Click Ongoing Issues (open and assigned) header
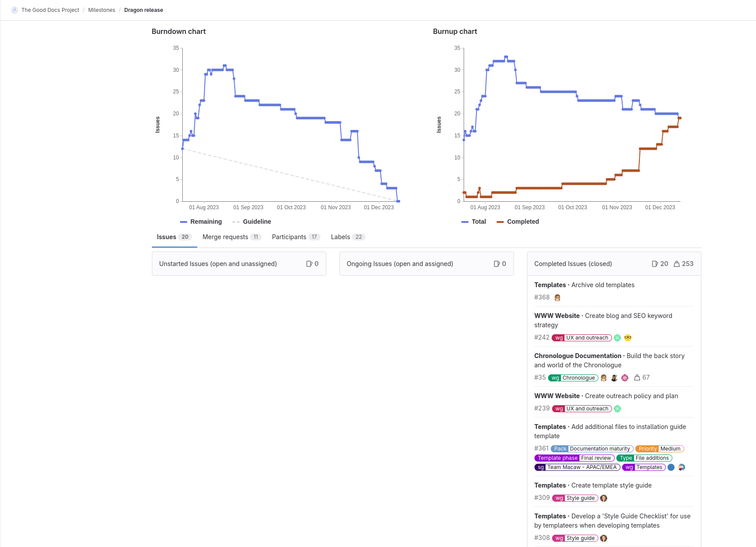756x547 pixels. pos(400,264)
